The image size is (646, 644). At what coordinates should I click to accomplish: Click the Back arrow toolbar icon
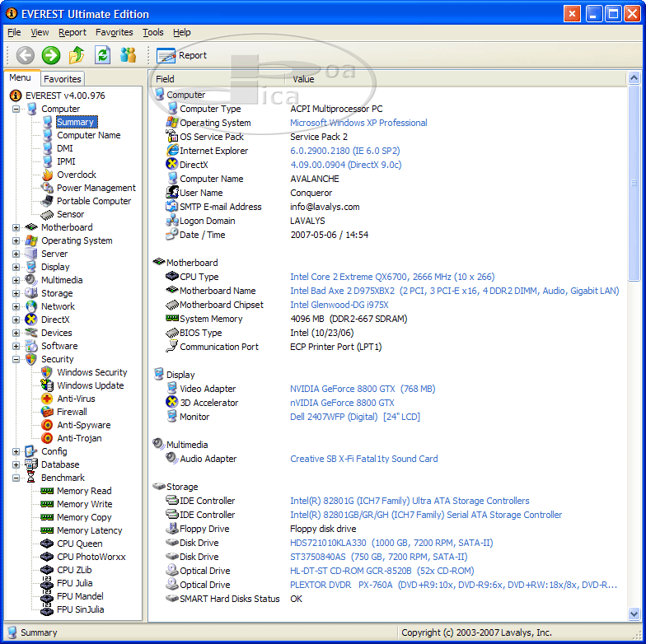tap(26, 55)
